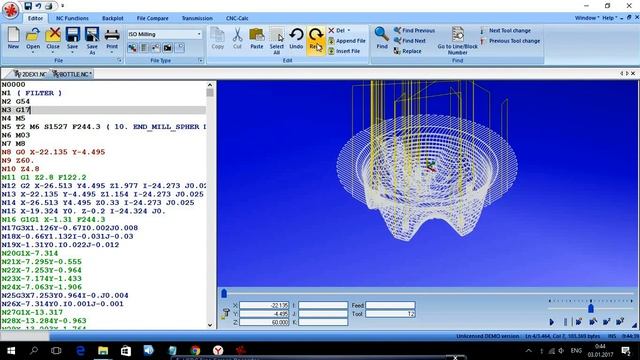Viewport: 640px width, 360px height.
Task: Click last icon under ISO Milling dropdown
Action: tap(180, 48)
